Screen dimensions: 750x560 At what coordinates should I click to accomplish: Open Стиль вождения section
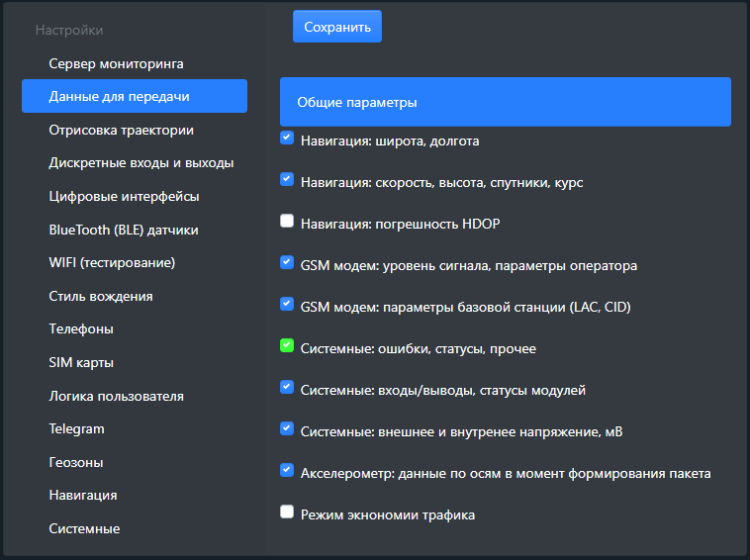(101, 296)
